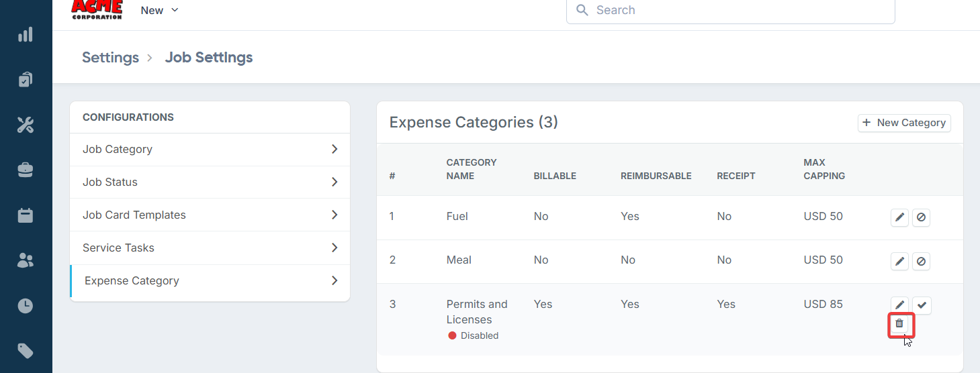980x373 pixels.
Task: Select Service Tasks configuration
Action: click(210, 248)
